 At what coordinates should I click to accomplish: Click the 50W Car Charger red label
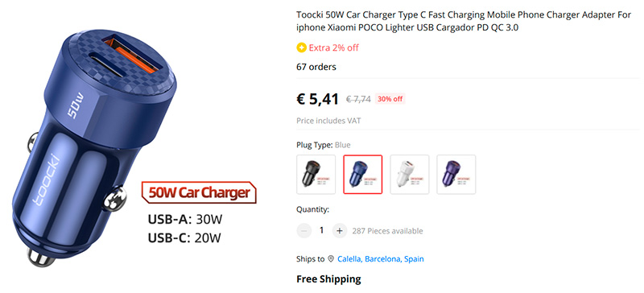(x=199, y=192)
